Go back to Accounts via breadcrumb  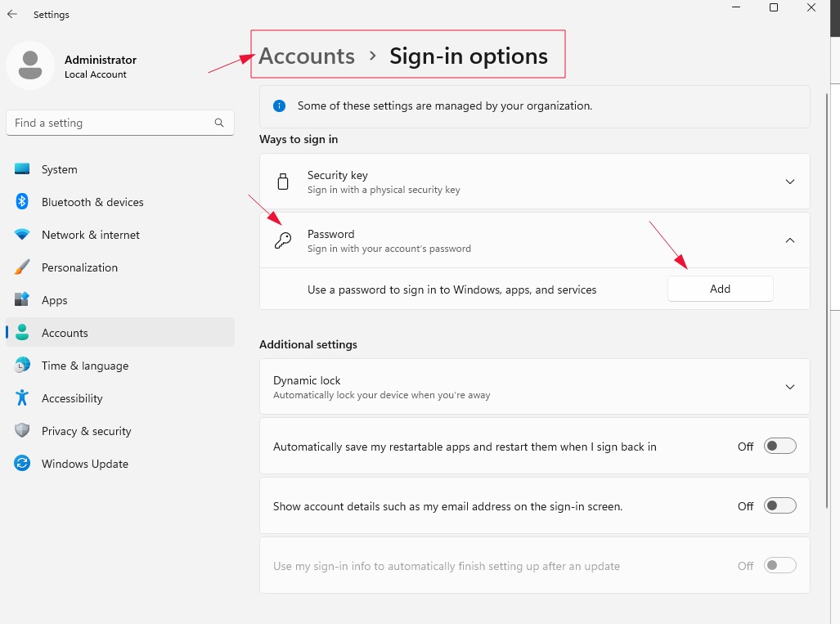pyautogui.click(x=307, y=56)
